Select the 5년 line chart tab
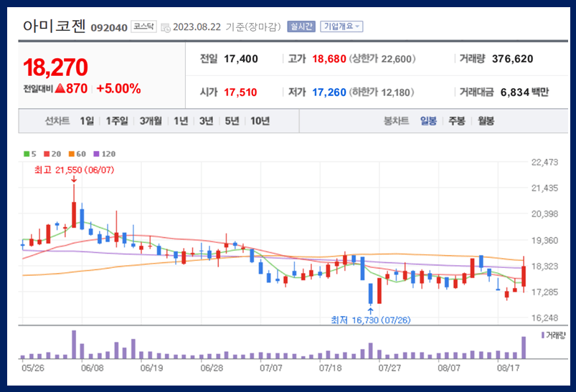This screenshot has width=576, height=392. tap(232, 121)
